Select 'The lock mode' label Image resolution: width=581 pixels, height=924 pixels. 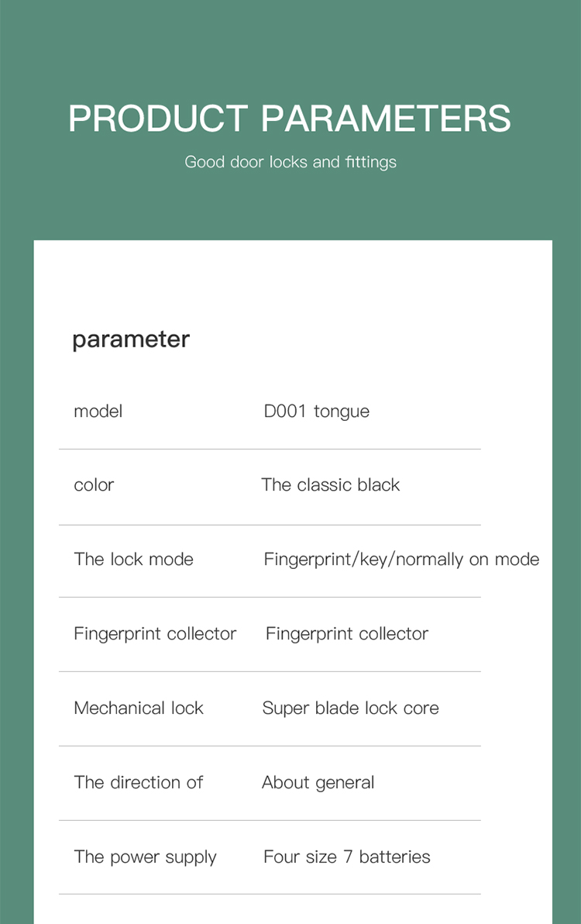point(133,559)
